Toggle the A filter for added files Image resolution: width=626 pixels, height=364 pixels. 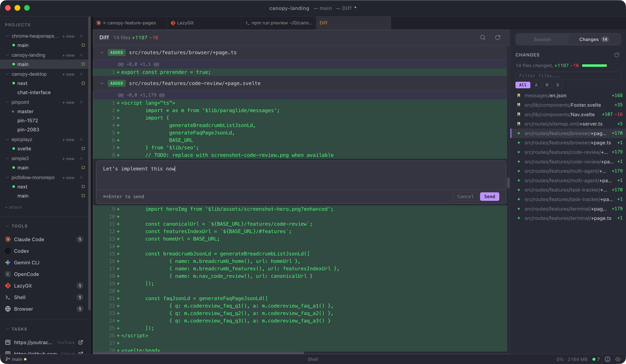536,85
